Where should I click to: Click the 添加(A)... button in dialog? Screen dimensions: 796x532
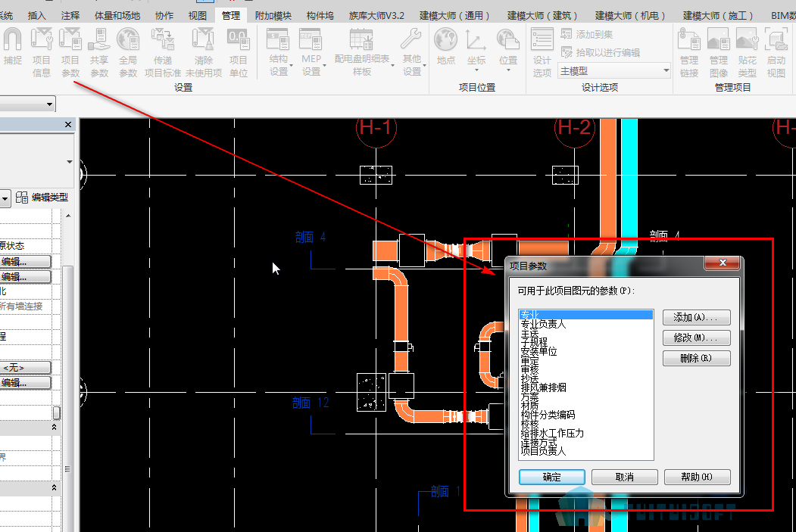[697, 318]
